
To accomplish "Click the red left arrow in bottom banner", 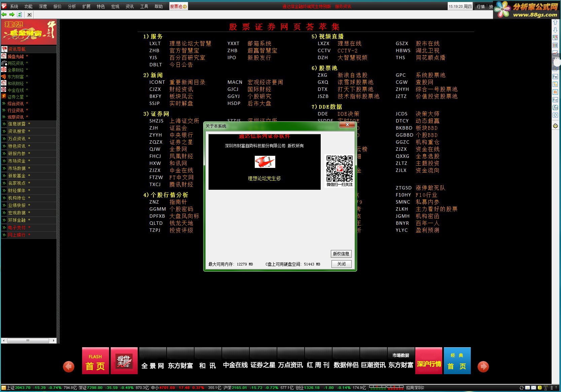I will coord(69,366).
